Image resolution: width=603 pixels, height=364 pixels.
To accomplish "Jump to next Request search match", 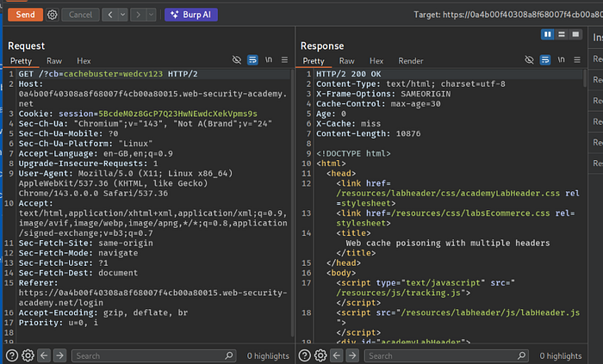I will 59,355.
